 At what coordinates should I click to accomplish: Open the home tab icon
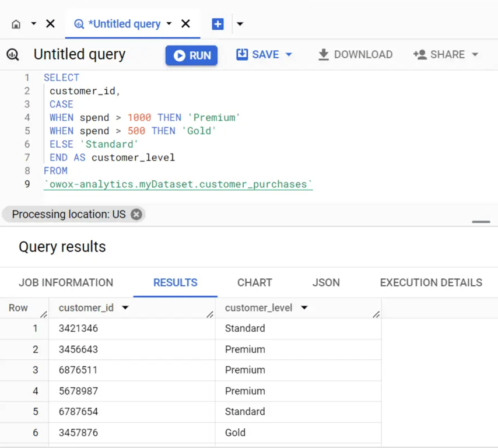click(x=16, y=24)
